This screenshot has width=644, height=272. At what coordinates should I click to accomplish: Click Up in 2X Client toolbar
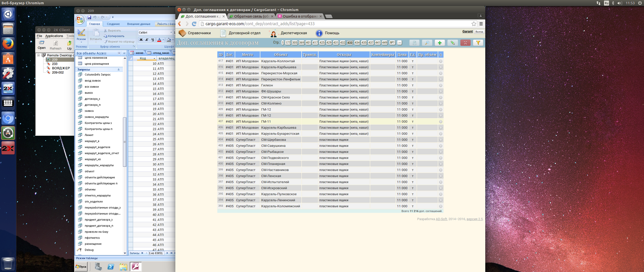(x=69, y=45)
